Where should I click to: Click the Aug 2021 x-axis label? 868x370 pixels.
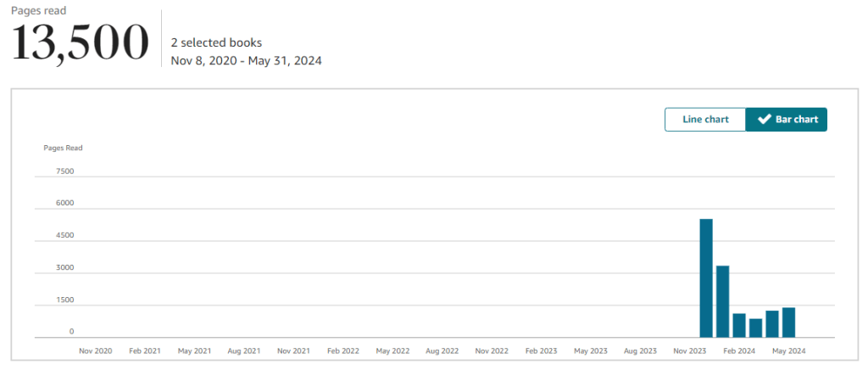245,350
